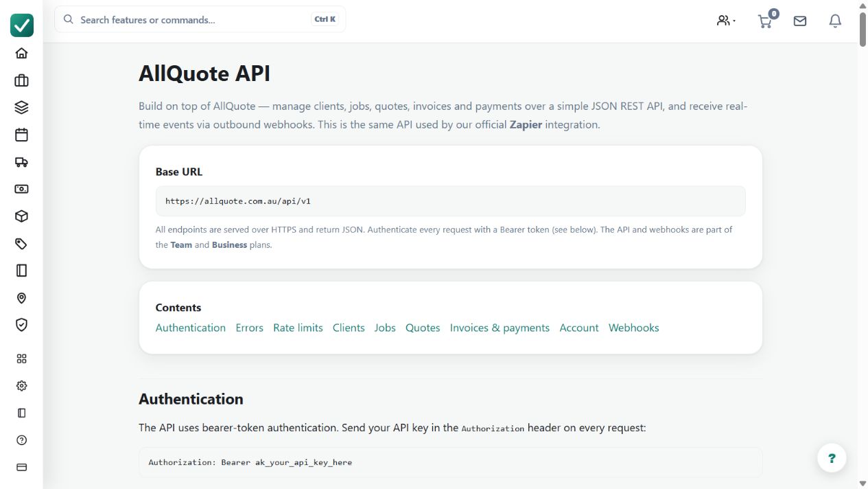Jump to Errors section link

click(x=249, y=328)
